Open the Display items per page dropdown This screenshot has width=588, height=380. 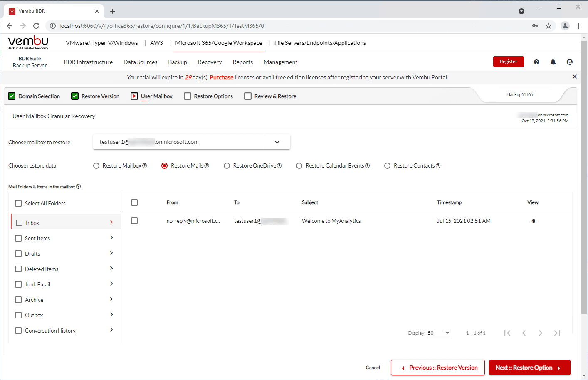tap(439, 333)
